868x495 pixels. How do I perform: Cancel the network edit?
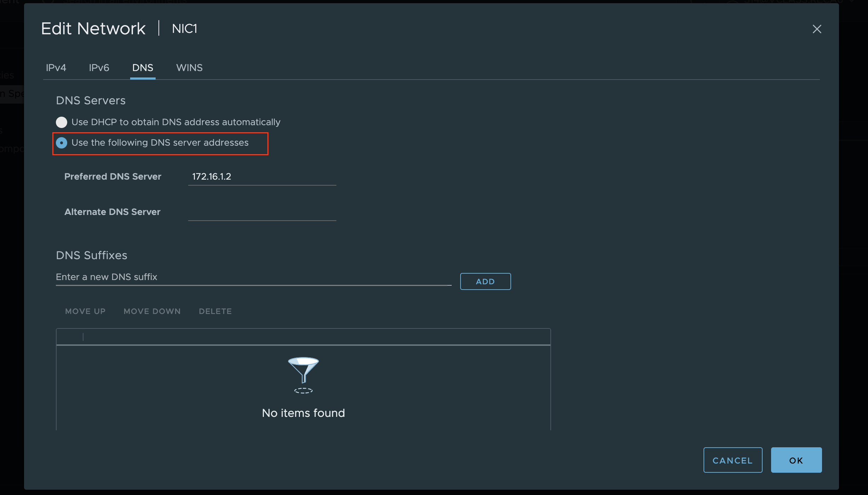(733, 460)
